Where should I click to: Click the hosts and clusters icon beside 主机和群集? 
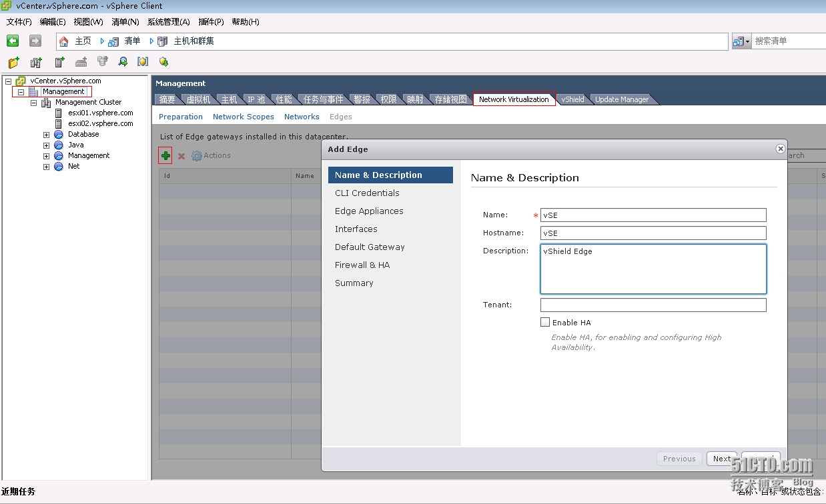click(x=163, y=41)
